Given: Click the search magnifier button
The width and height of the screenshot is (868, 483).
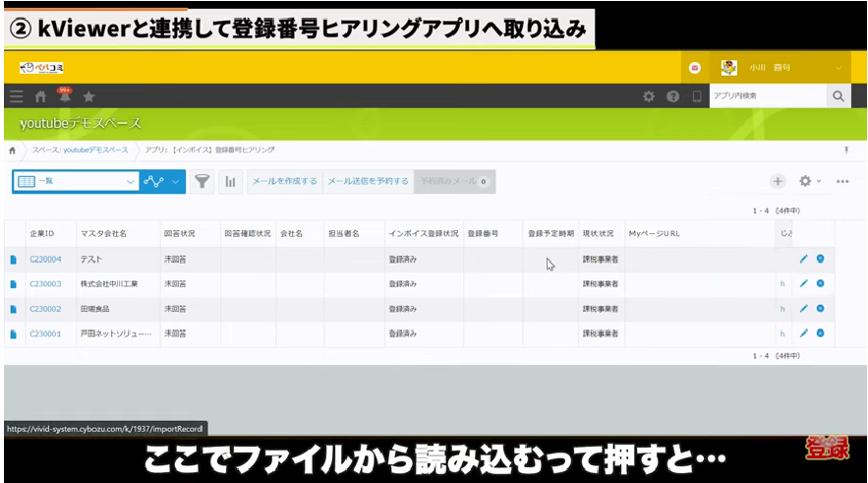Looking at the screenshot, I should [839, 96].
